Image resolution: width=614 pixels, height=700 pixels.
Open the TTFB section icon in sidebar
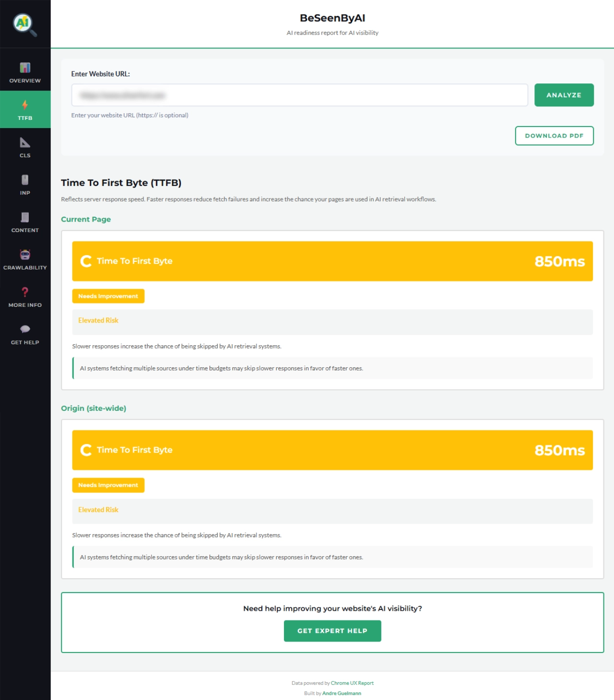(x=24, y=105)
